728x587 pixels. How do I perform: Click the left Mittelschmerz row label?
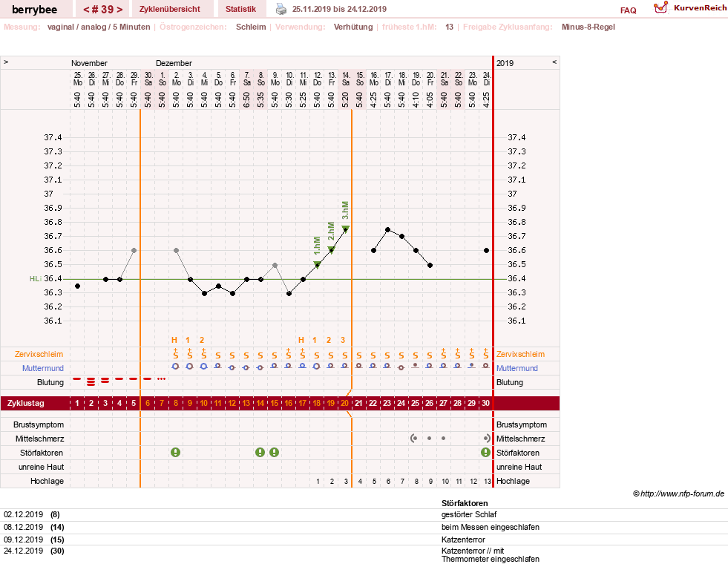[39, 439]
